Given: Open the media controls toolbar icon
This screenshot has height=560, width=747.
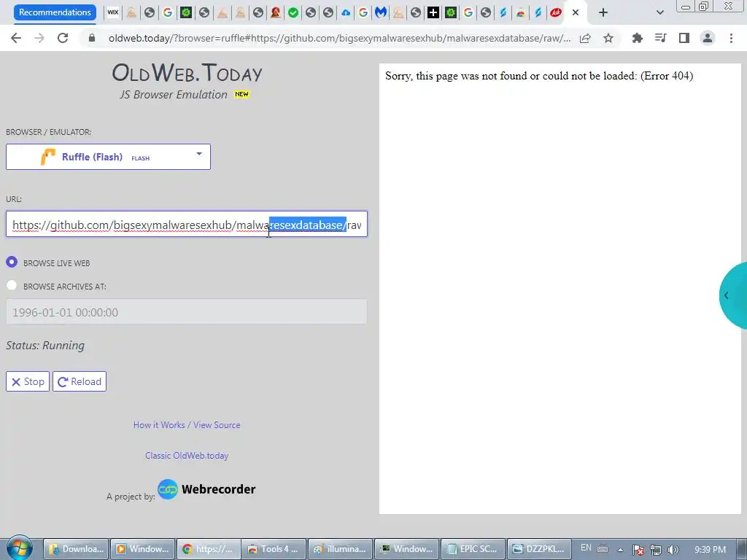Looking at the screenshot, I should (660, 38).
